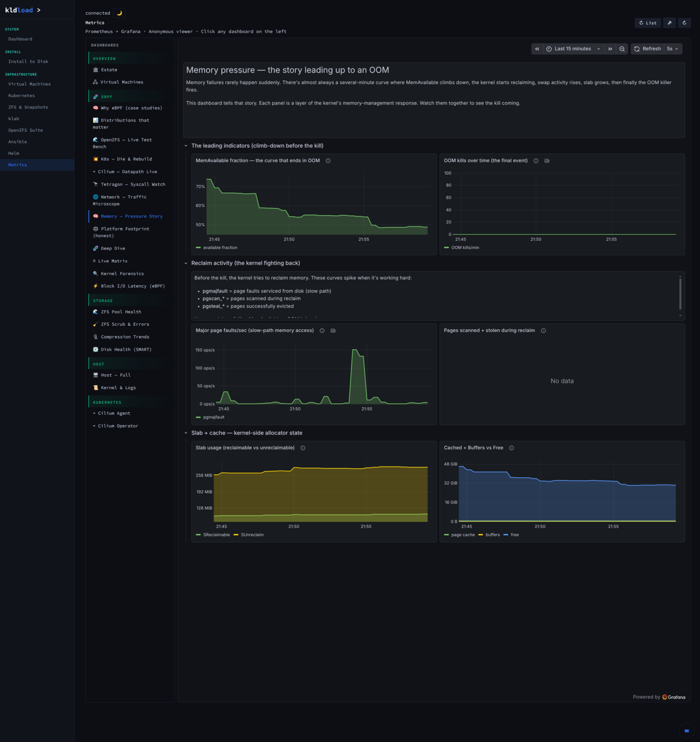Open Cilium — Datapath Live dashboard
This screenshot has width=700, height=742.
[x=129, y=172]
